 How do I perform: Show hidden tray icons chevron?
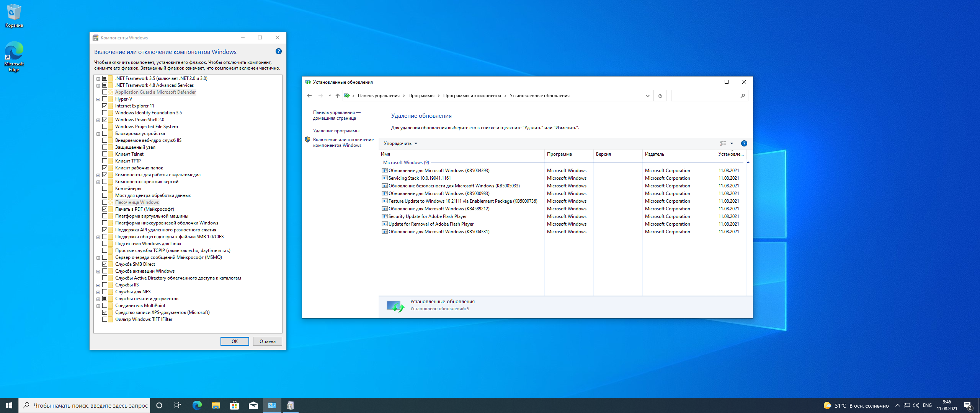897,405
